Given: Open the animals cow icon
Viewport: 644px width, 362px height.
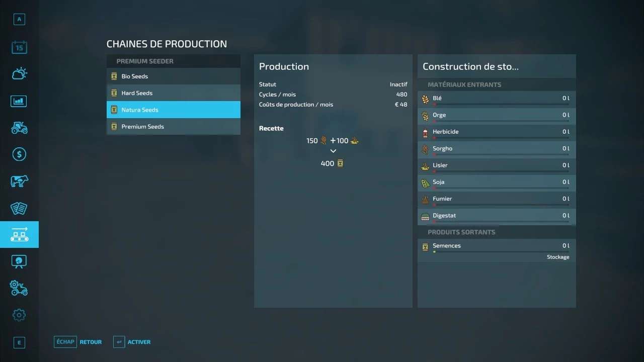Looking at the screenshot, I should coord(19,181).
